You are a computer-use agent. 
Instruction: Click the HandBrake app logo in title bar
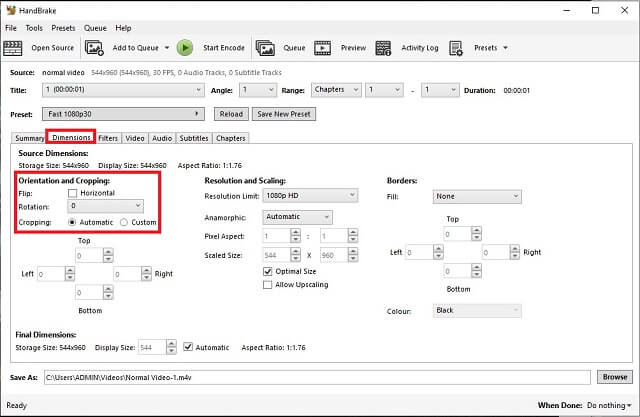coord(11,10)
